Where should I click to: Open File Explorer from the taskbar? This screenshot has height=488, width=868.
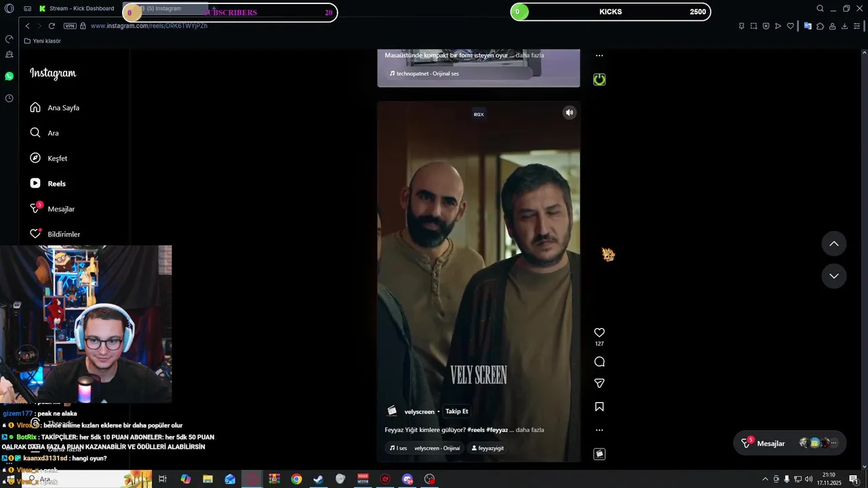tap(208, 479)
